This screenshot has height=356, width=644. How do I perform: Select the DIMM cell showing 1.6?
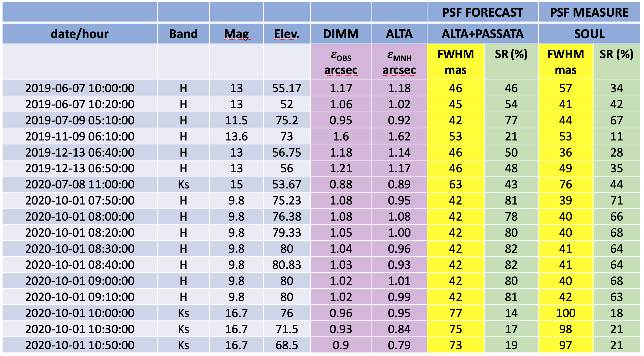[x=341, y=137]
